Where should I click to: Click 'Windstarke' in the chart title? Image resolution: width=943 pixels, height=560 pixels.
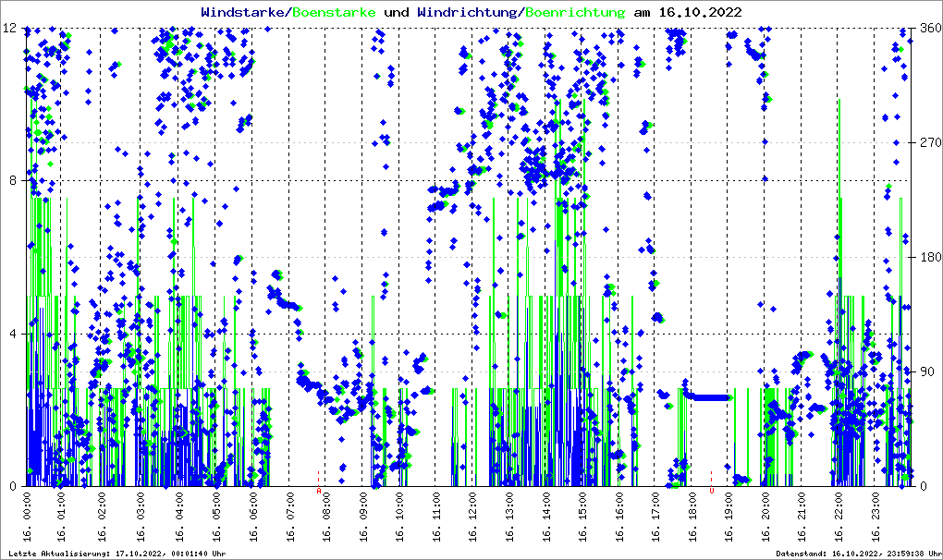[244, 12]
